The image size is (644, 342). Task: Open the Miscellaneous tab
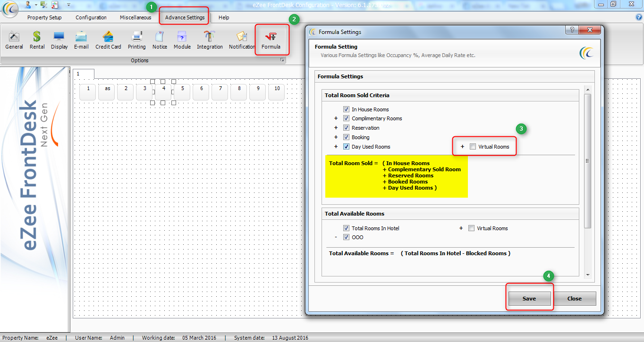(x=136, y=17)
